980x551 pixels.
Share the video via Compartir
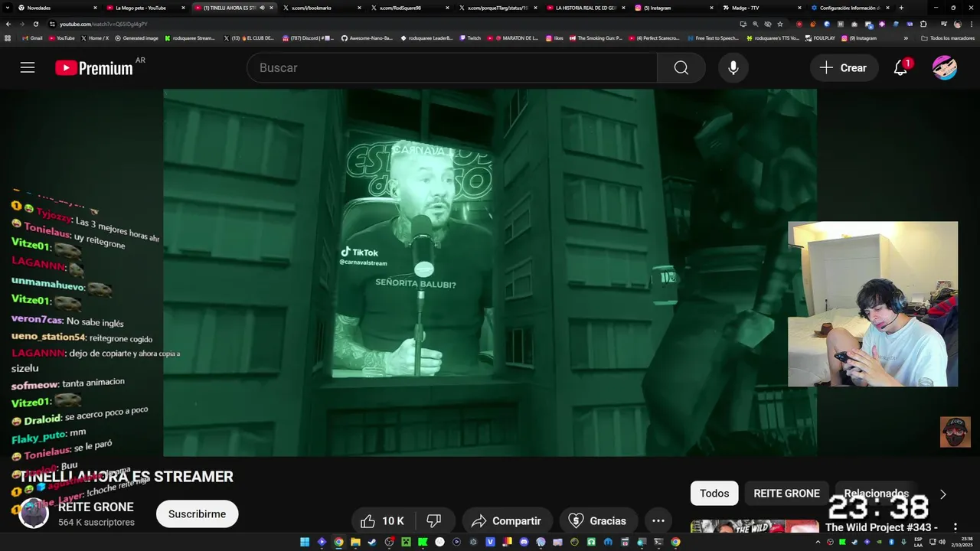coord(506,520)
